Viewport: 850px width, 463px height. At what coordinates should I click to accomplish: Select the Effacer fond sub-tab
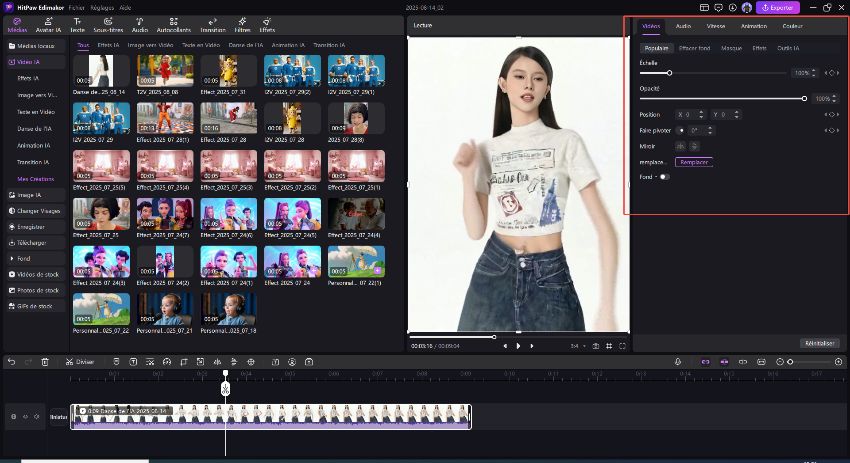click(694, 48)
